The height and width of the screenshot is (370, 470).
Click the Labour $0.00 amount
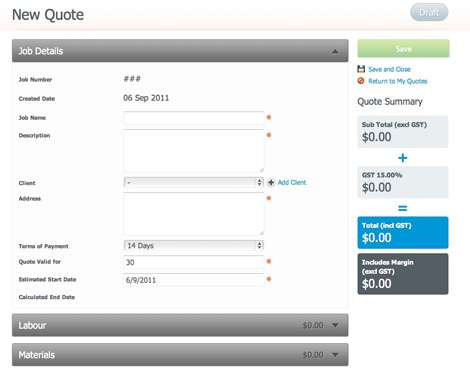click(313, 325)
